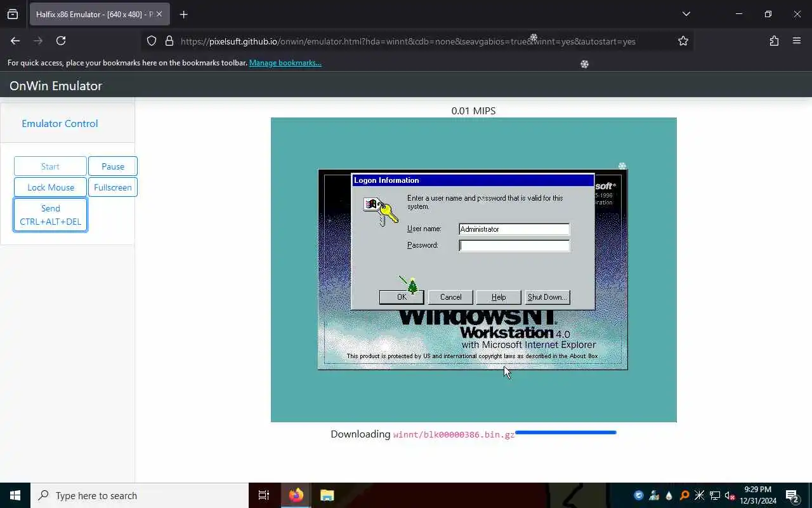
Task: Open the Firefox View icon
Action: pos(13,14)
